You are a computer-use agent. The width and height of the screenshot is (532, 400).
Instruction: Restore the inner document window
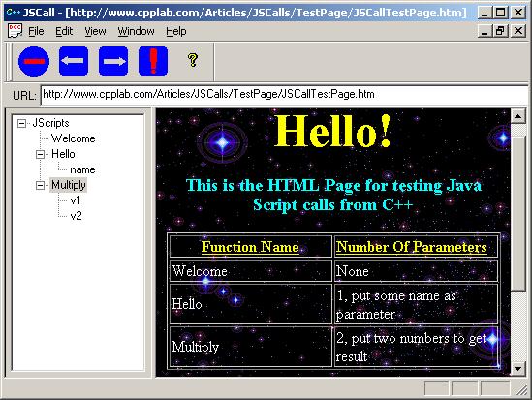[500, 31]
